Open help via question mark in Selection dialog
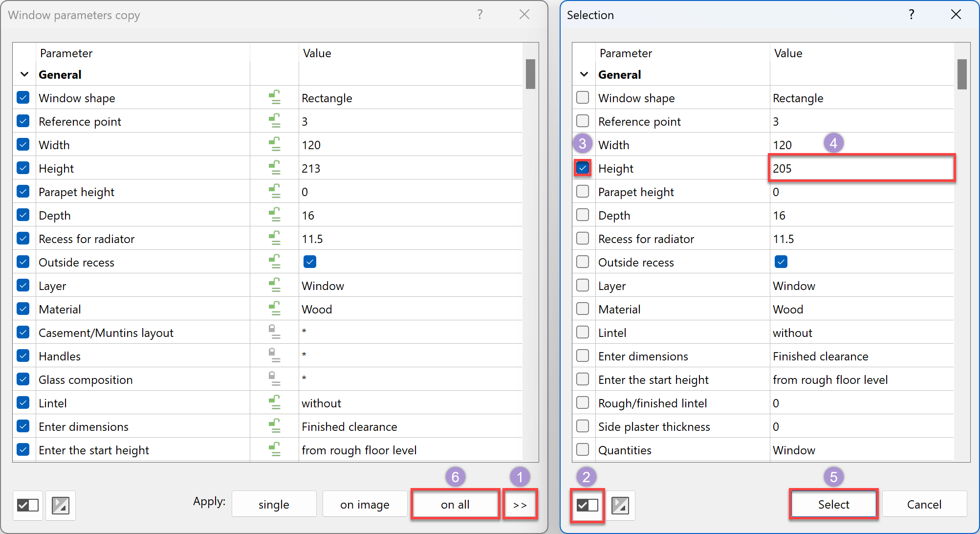Screen dimensions: 980x534 [911, 15]
